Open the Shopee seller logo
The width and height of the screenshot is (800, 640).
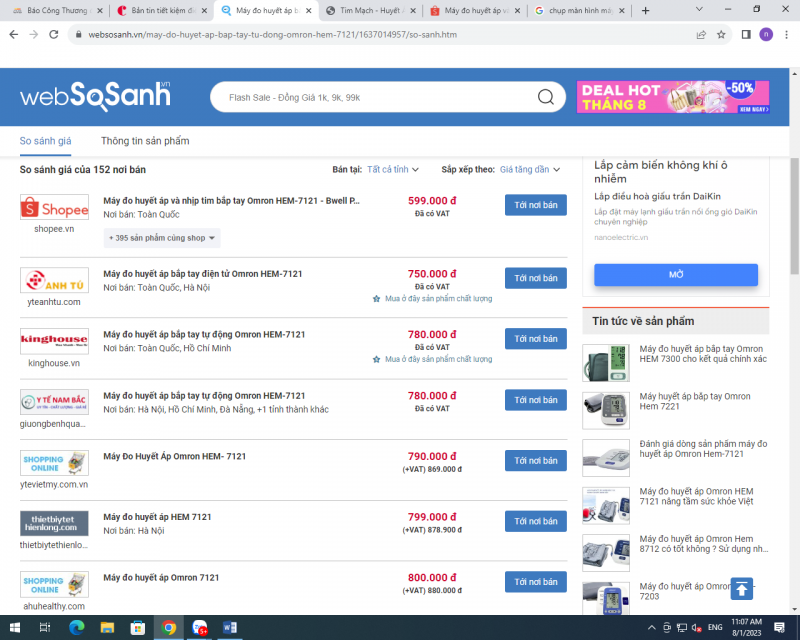54,208
